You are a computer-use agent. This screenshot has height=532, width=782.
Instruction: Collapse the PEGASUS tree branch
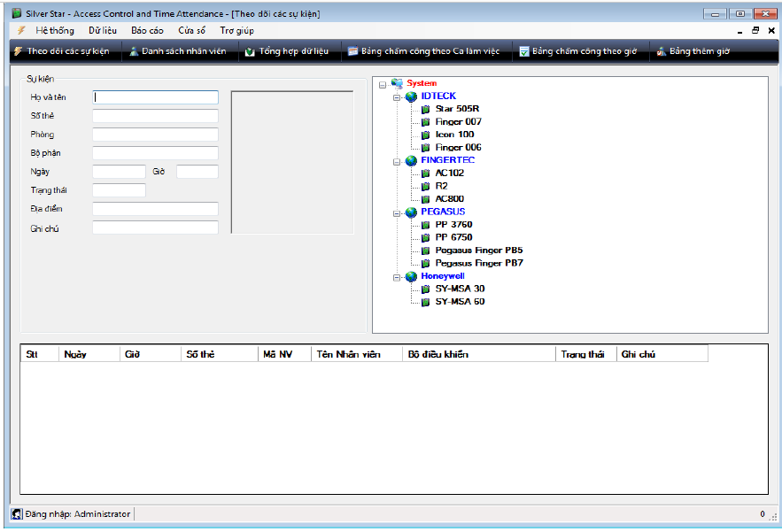[397, 212]
